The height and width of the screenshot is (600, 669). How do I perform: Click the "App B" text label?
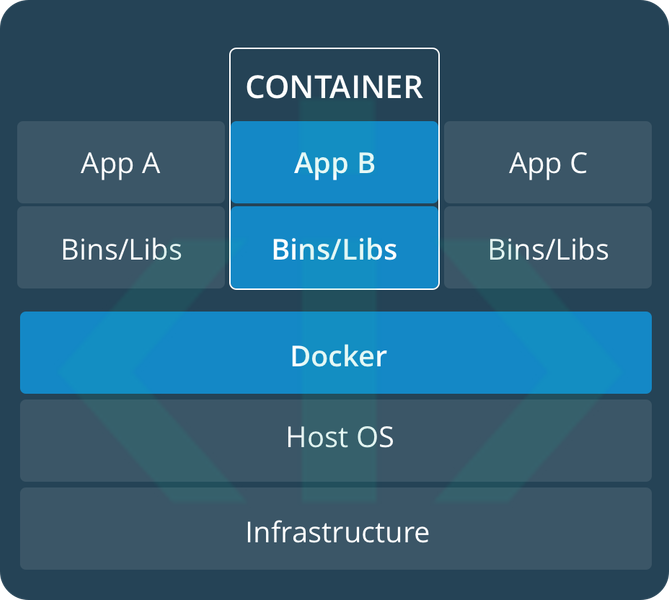334,164
